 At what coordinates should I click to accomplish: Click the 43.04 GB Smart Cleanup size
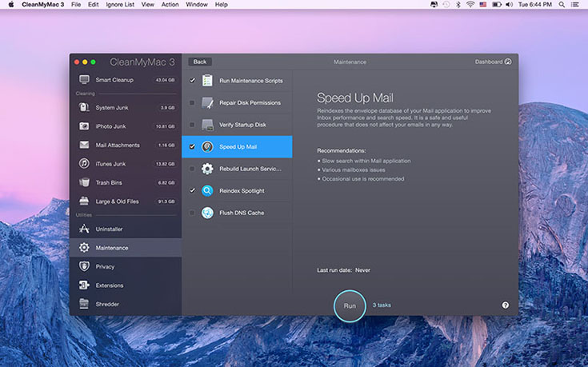coord(165,80)
